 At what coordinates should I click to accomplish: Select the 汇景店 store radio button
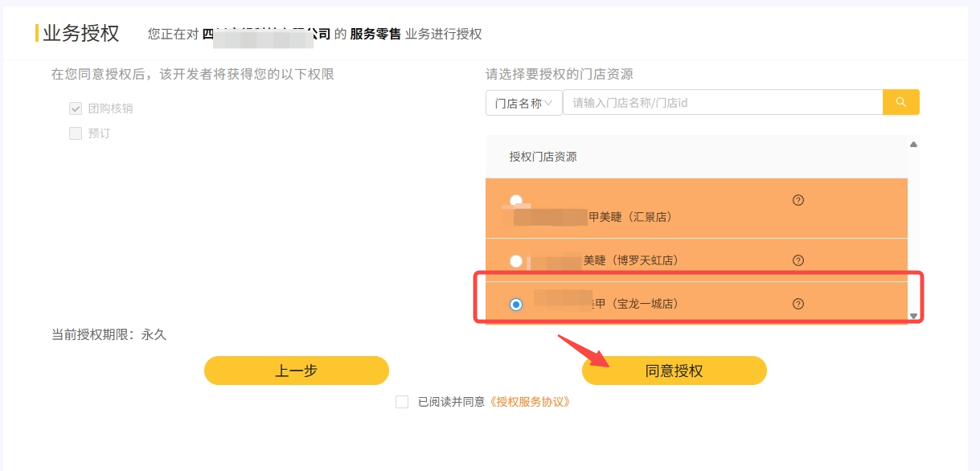pos(516,200)
